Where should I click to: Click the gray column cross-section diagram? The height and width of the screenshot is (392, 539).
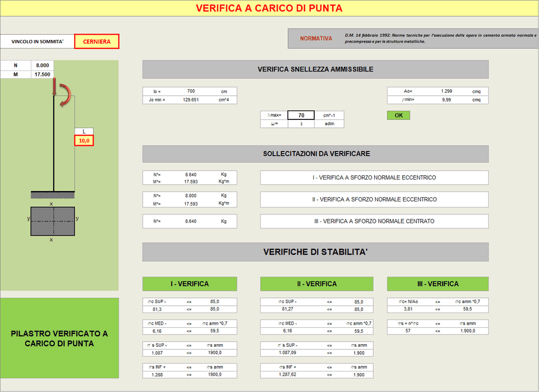point(53,221)
